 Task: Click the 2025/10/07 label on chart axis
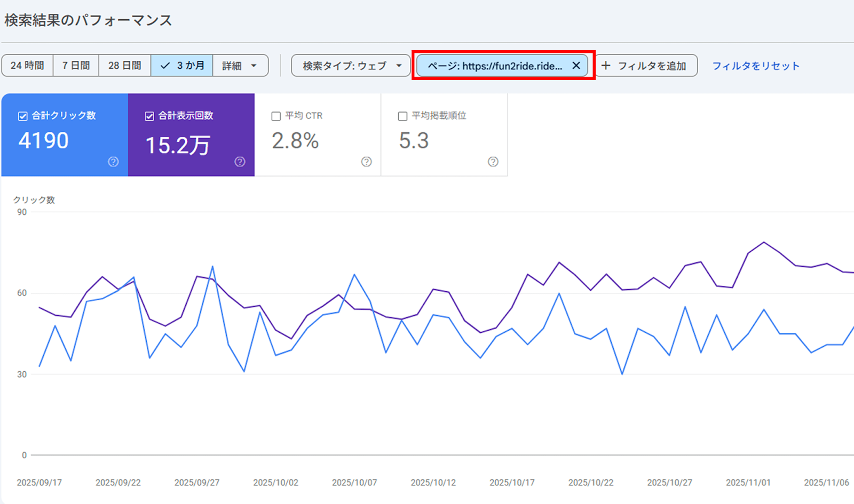click(x=354, y=482)
